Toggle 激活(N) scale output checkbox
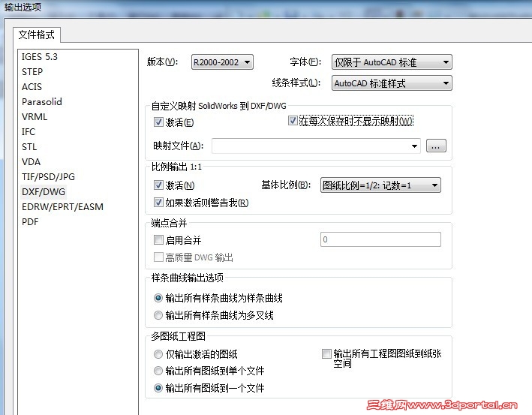Screen dimensions: 532x415 pos(158,185)
